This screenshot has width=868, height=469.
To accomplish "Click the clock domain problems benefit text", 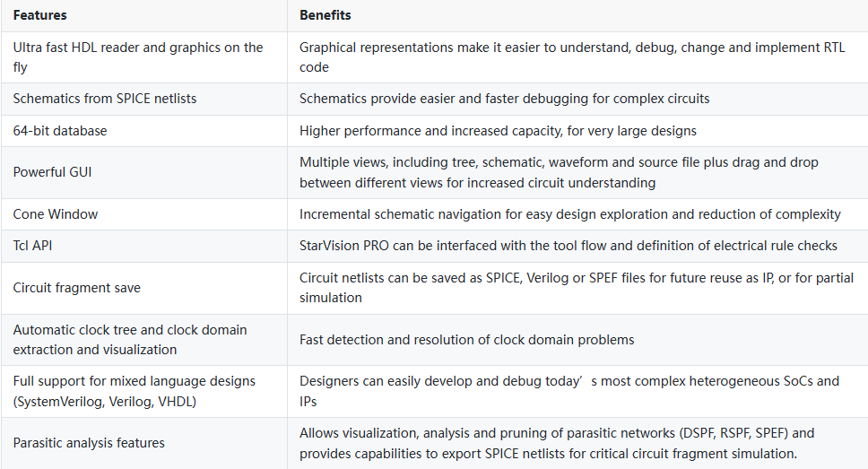I will tap(466, 339).
